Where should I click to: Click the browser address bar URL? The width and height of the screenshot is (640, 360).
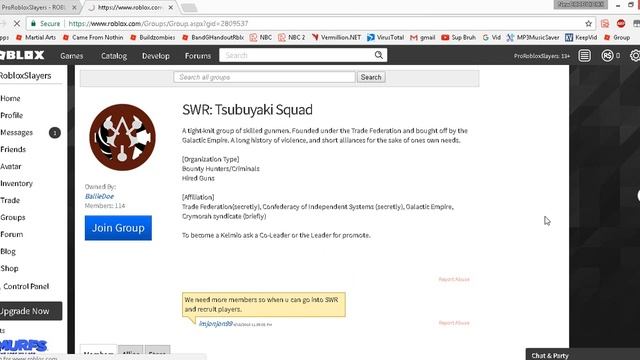158,24
